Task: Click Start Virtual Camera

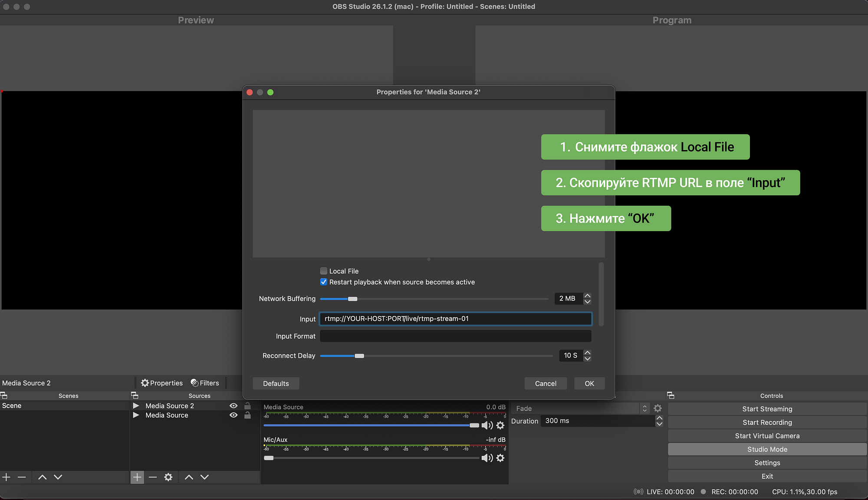Action: 767,436
